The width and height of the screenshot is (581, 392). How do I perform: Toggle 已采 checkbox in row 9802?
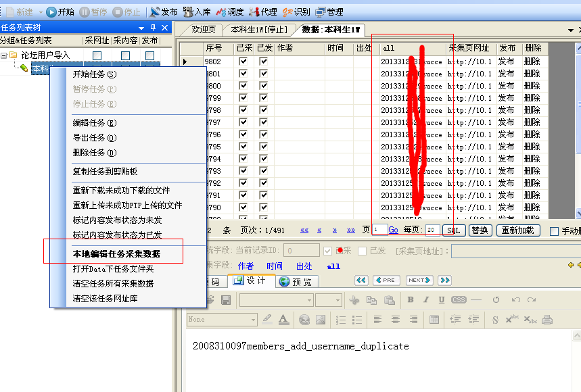[x=243, y=61]
